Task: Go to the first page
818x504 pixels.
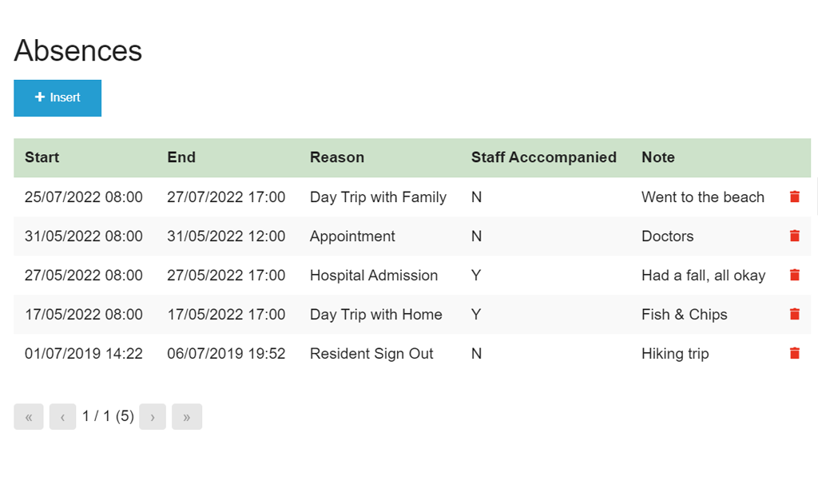Action: pyautogui.click(x=29, y=417)
